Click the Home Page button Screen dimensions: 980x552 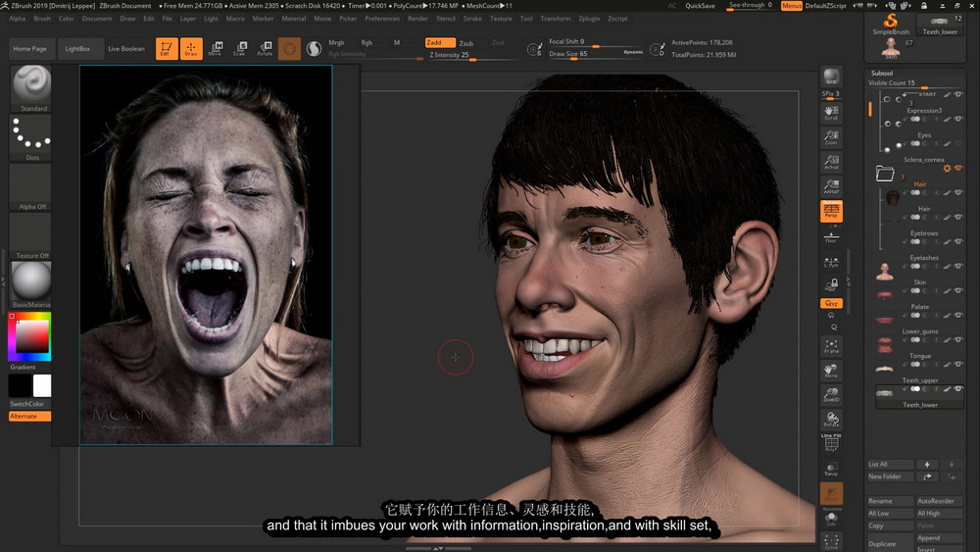[30, 49]
